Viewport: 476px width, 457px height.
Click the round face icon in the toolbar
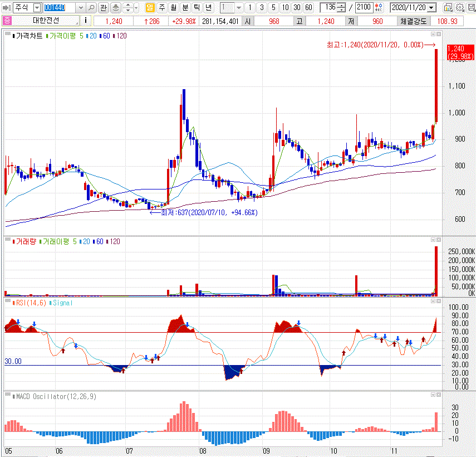[116, 8]
